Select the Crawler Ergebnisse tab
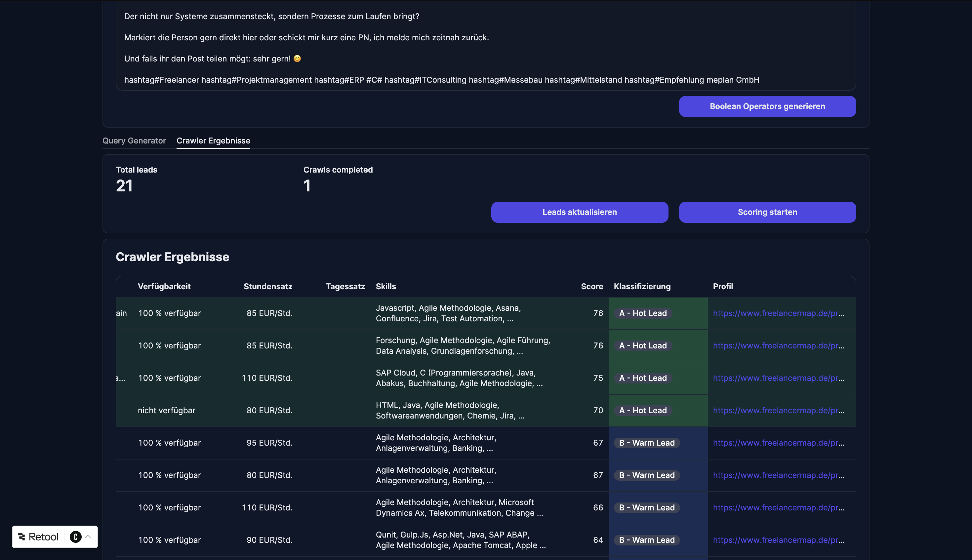The width and height of the screenshot is (972, 560). point(213,140)
